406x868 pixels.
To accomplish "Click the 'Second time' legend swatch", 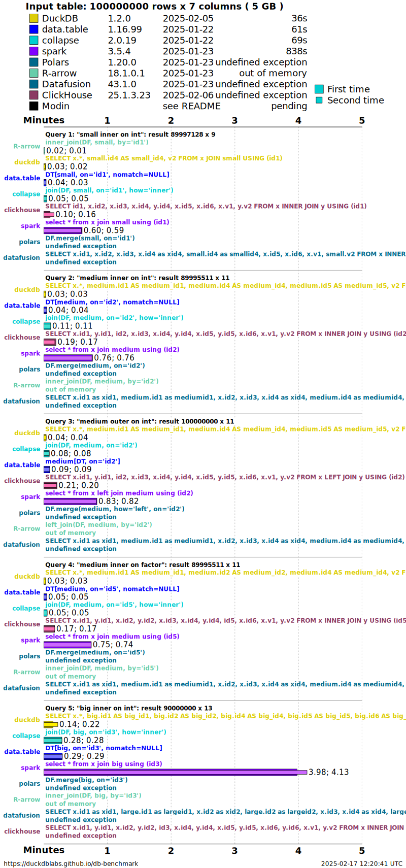I will (x=319, y=100).
